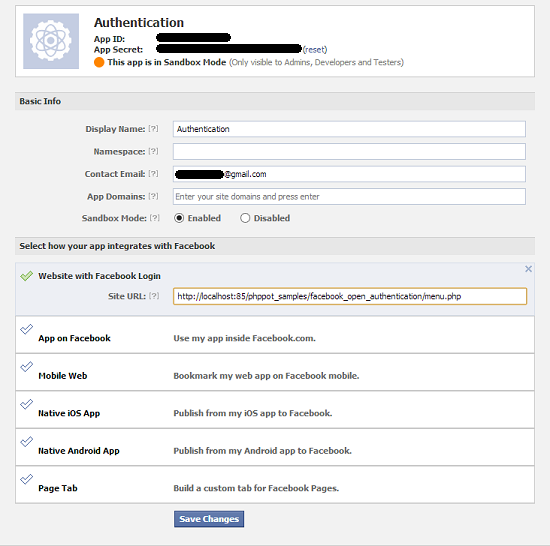Viewport: 550px width, 546px height.
Task: Click into the Site URL field
Action: point(350,296)
